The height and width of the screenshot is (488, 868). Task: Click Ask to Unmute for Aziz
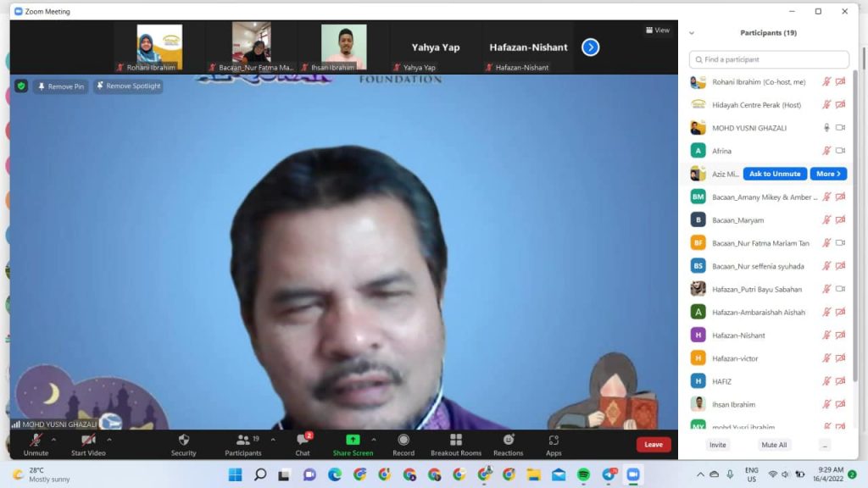[775, 174]
